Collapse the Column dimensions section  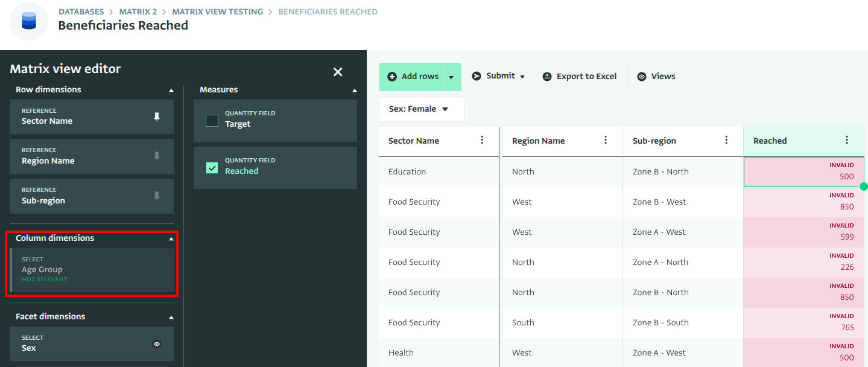(x=171, y=238)
